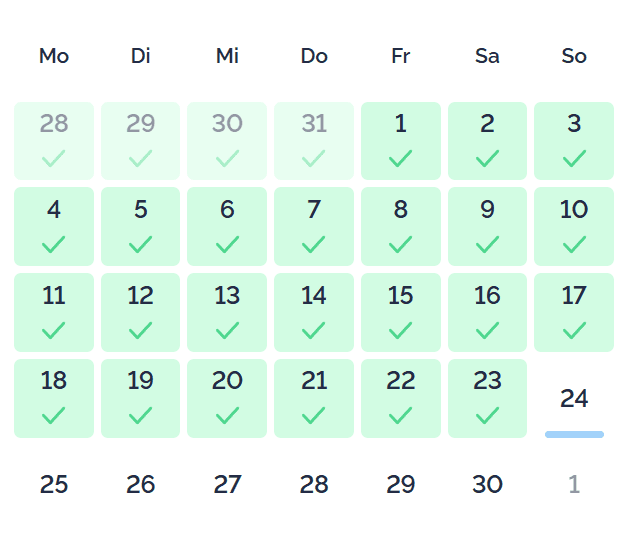Viewport: 628px width, 546px height.
Task: Click the faded checkmark under greyed 29
Action: click(140, 158)
